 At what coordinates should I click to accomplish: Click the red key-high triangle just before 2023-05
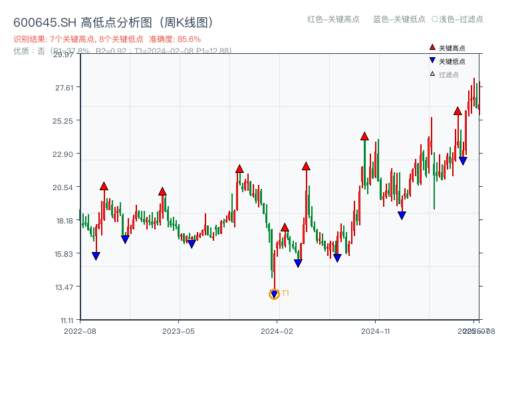click(x=162, y=192)
